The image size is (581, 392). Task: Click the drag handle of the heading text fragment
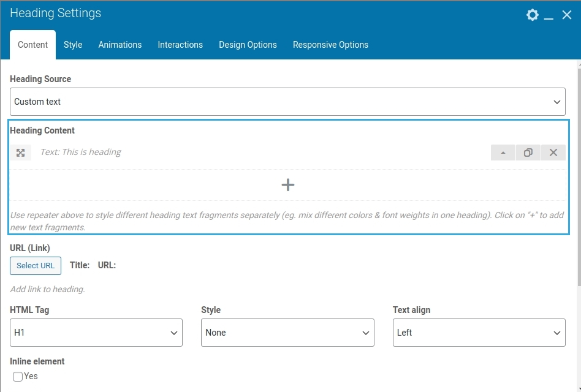point(20,153)
